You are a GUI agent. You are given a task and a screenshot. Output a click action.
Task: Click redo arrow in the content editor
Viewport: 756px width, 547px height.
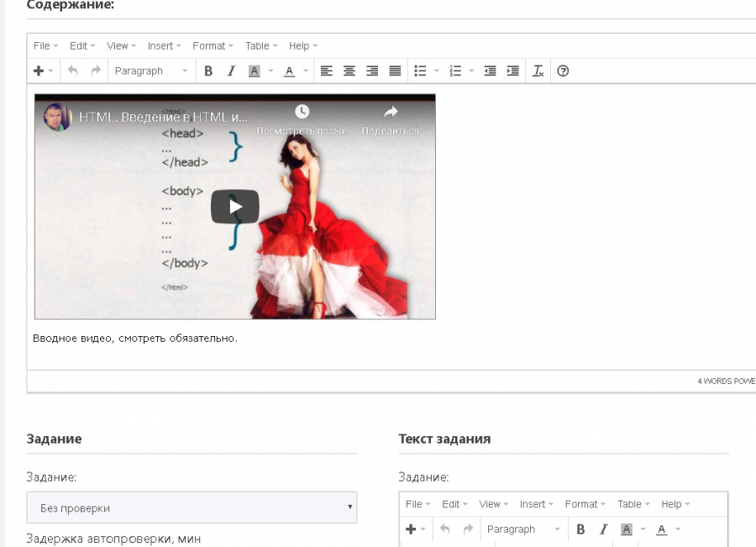(96, 71)
